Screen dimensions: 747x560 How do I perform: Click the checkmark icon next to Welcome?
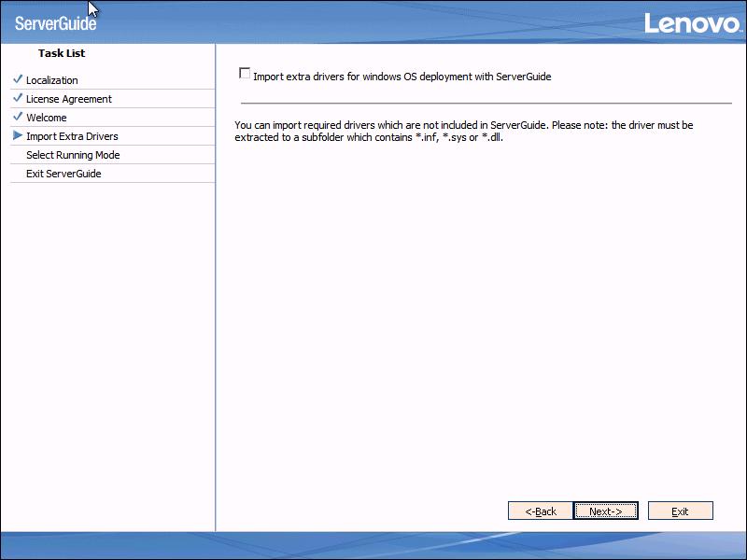click(18, 117)
